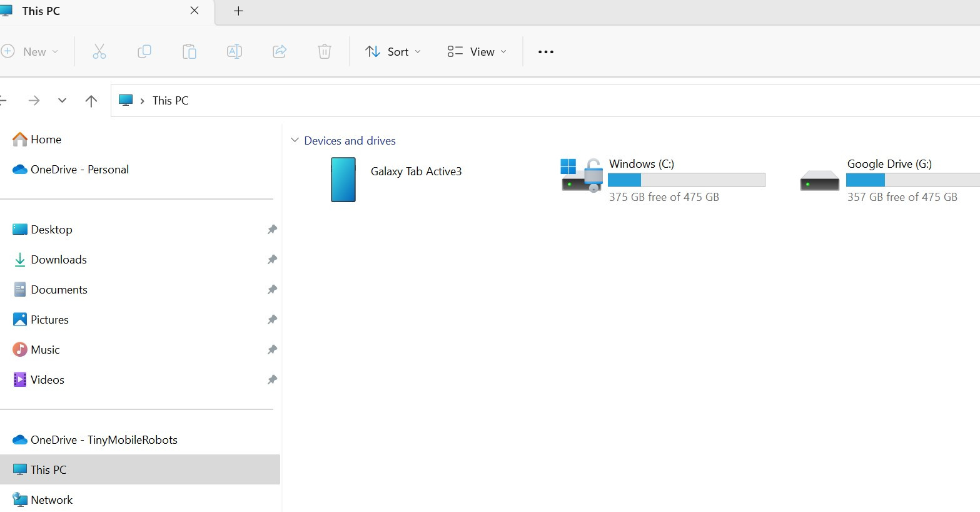Click the Delete trash can icon
Viewport: 980px width, 512px height.
point(325,51)
